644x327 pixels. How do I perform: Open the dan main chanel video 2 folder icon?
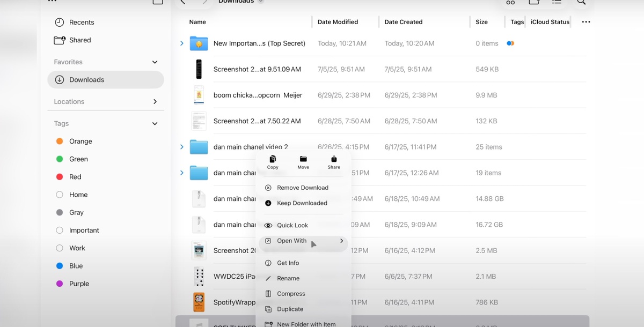click(199, 147)
